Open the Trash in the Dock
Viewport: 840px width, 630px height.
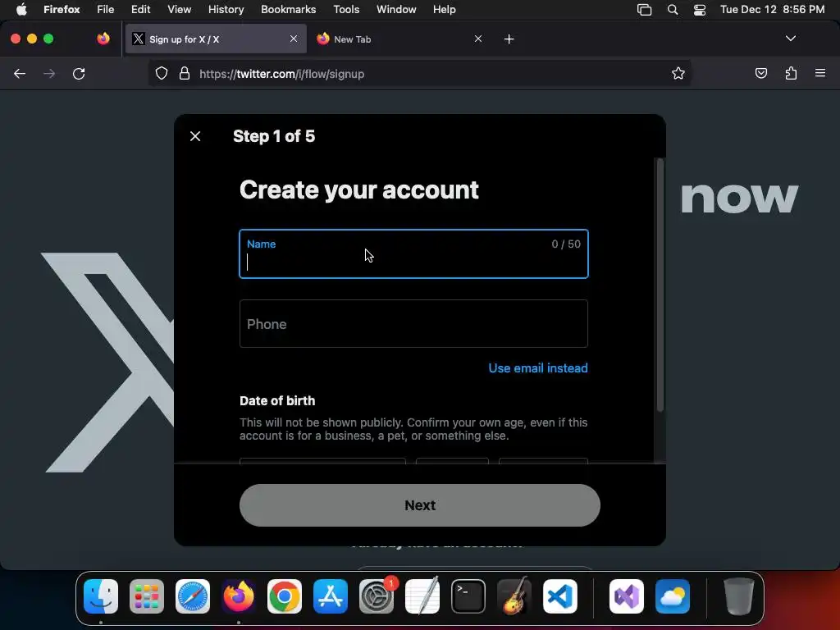coord(739,596)
